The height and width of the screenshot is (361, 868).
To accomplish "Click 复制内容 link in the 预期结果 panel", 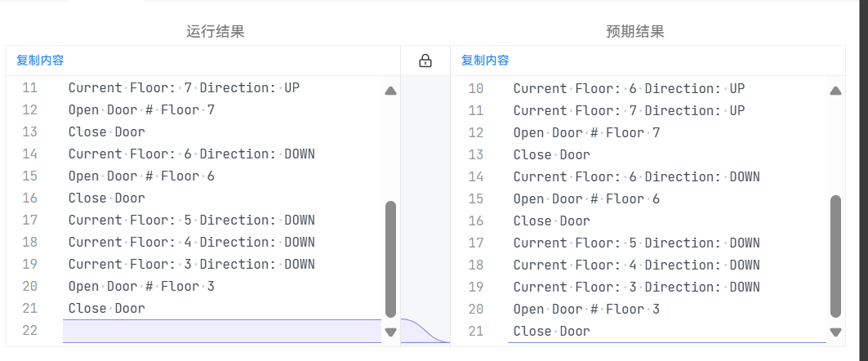I will (485, 60).
